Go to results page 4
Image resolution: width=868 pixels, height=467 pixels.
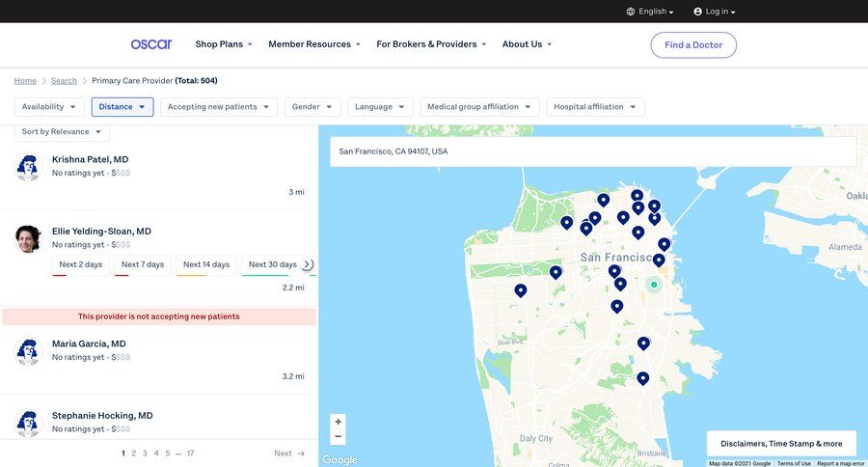pos(156,453)
